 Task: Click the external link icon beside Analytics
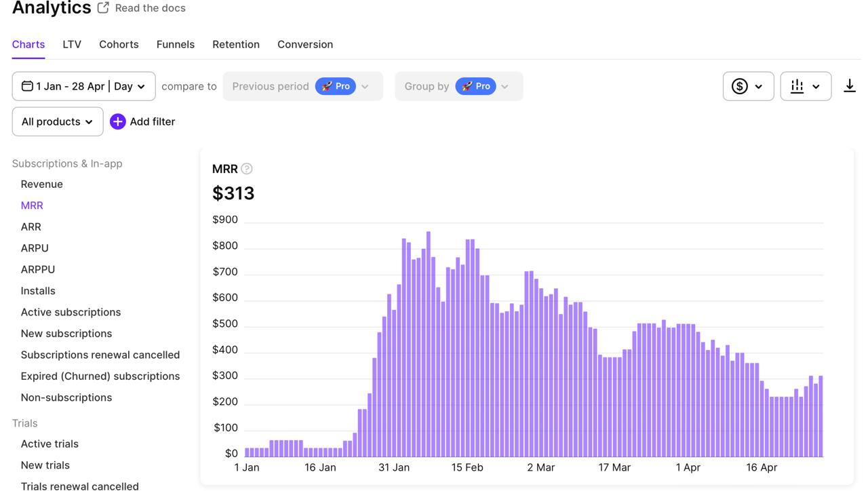pyautogui.click(x=103, y=8)
